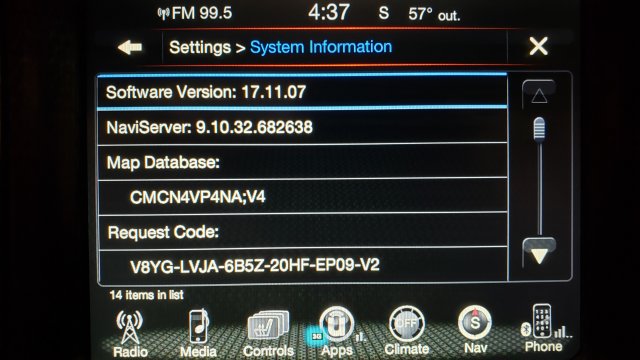This screenshot has height=360, width=640.
Task: Tap the scroll down arrow
Action: pos(539,254)
